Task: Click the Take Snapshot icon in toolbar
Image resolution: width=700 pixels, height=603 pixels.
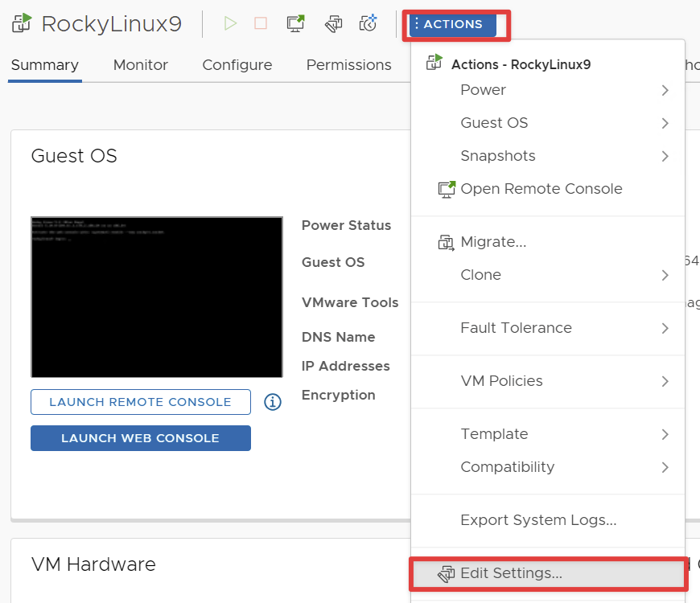Action: [x=368, y=24]
